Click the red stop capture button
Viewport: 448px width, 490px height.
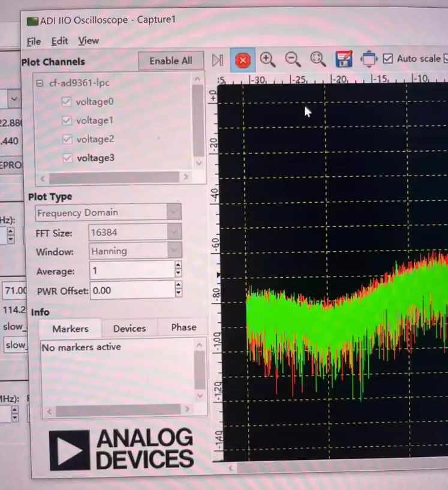tap(243, 60)
